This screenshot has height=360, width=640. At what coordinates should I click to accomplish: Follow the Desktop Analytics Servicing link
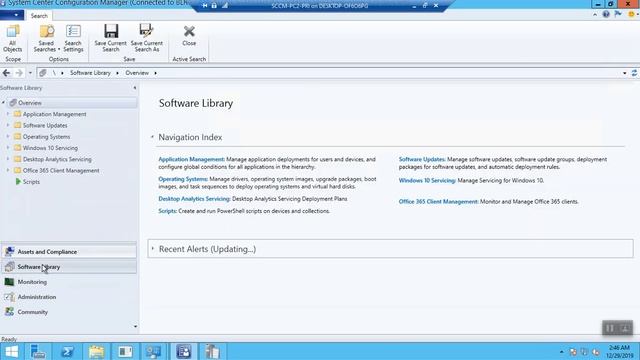pos(194,199)
